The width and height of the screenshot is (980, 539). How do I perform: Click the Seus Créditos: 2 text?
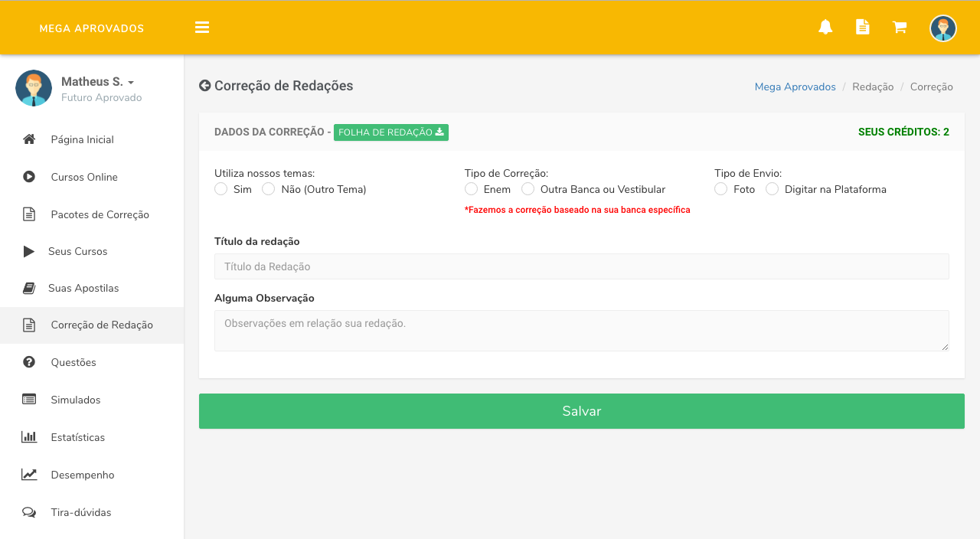[903, 132]
